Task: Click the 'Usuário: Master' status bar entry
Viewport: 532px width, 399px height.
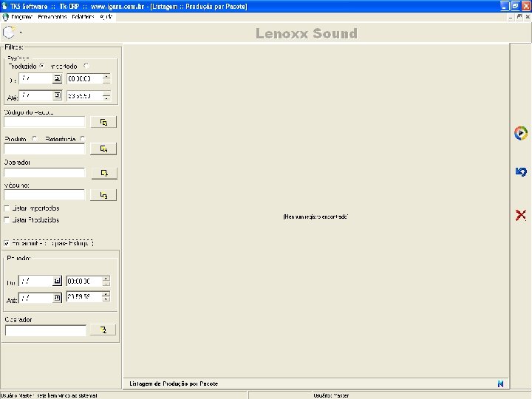Action: point(331,395)
